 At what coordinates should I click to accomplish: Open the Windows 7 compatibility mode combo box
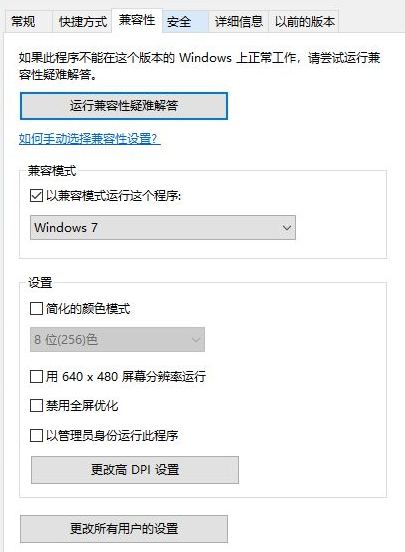point(163,228)
